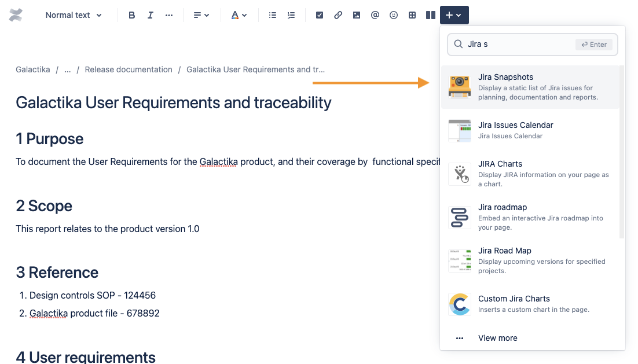638x364 pixels.
Task: Click the text about product version 1.0
Action: (108, 229)
